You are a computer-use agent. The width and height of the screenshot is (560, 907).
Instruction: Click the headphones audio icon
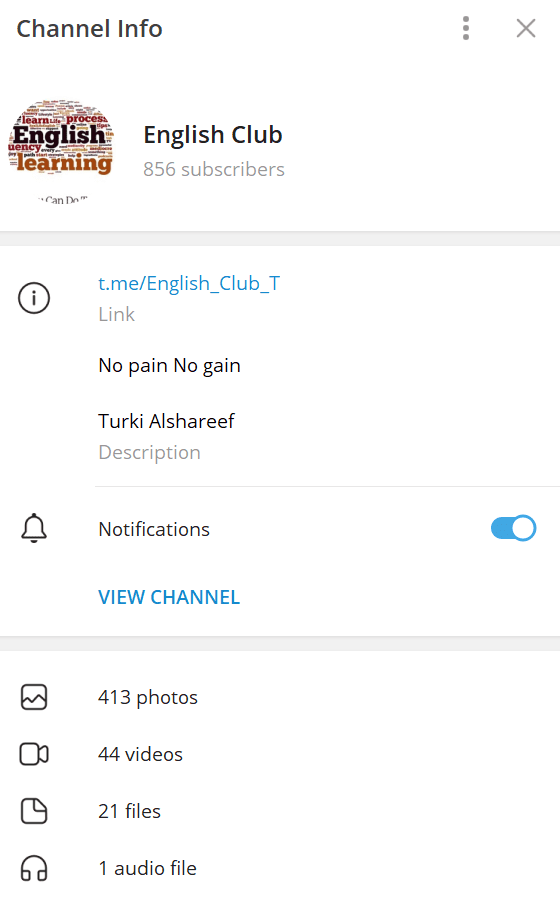pos(34,868)
